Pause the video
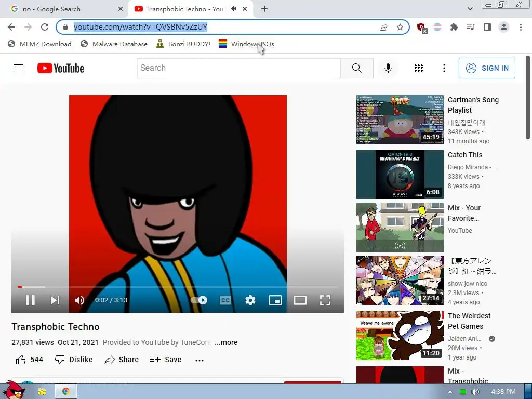 click(31, 300)
